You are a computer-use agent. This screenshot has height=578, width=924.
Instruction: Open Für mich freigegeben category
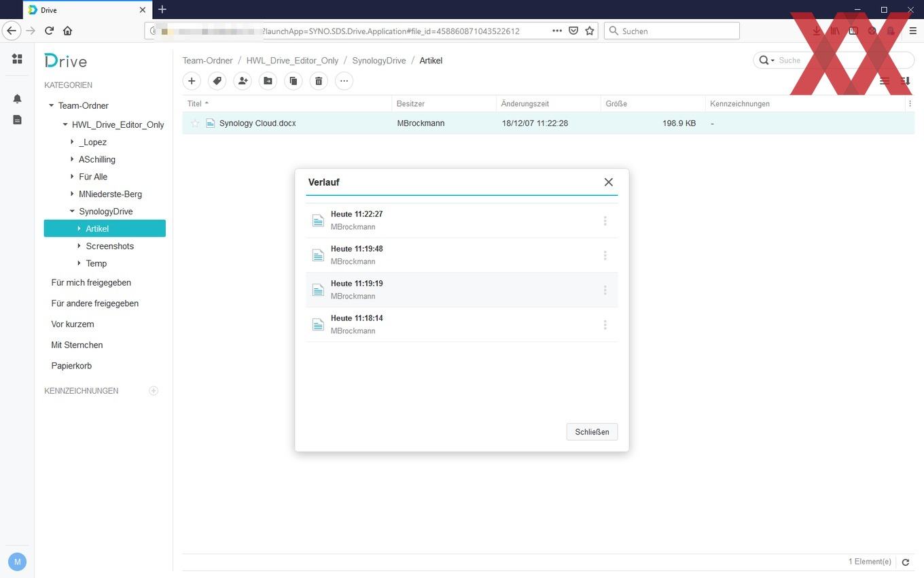point(91,282)
